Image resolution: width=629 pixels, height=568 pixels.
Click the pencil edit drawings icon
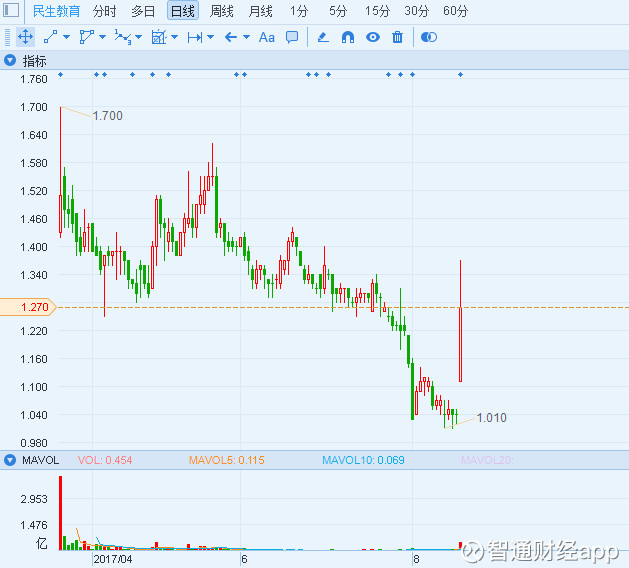323,38
